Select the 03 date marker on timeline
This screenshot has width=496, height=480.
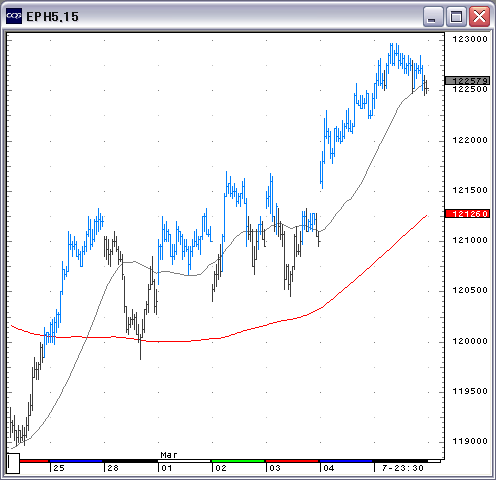click(x=275, y=468)
